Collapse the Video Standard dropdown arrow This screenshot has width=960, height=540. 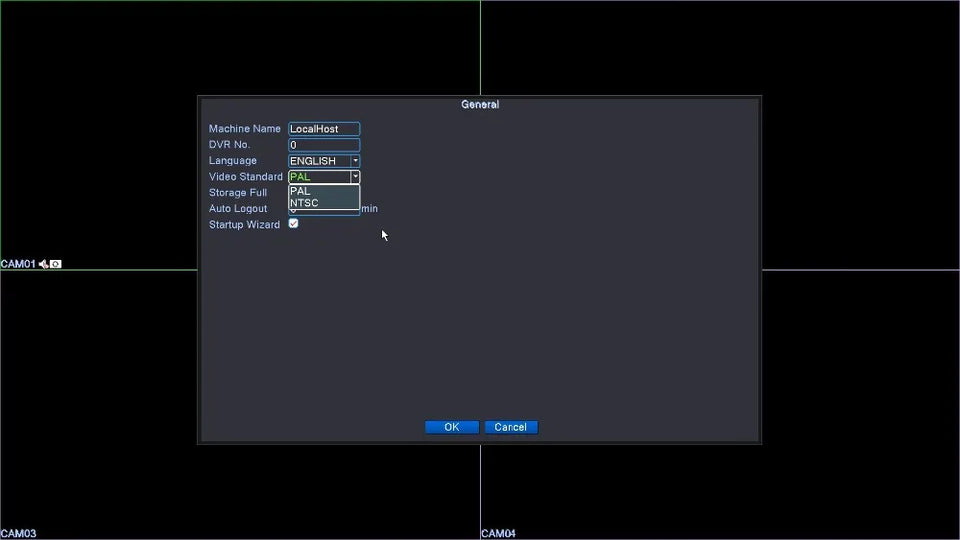(355, 176)
